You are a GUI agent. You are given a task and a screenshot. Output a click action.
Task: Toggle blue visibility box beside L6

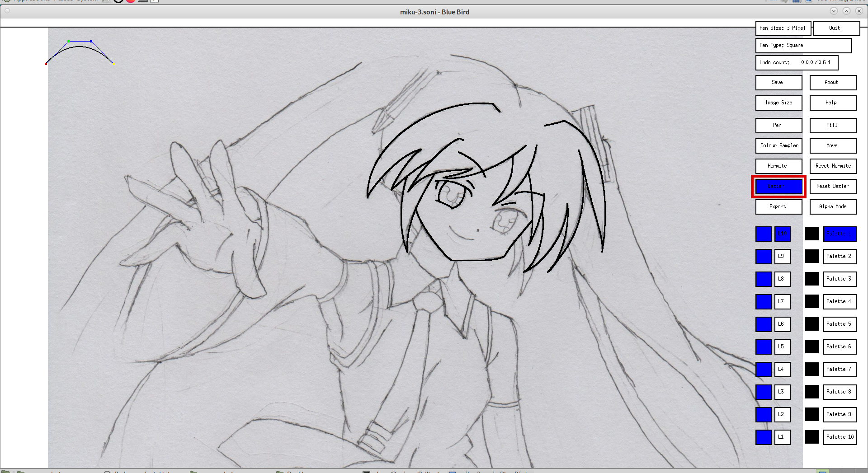[764, 324]
